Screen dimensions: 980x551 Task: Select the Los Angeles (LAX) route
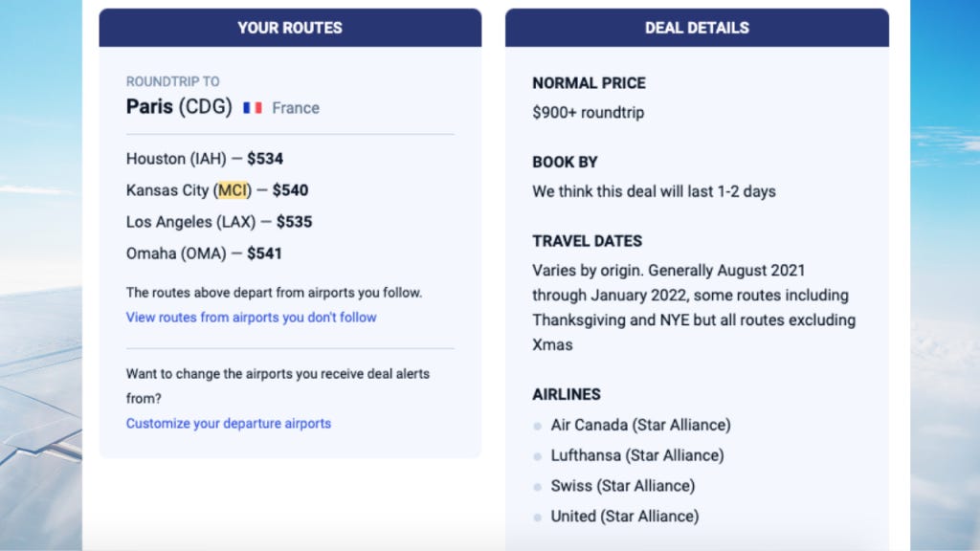(218, 222)
